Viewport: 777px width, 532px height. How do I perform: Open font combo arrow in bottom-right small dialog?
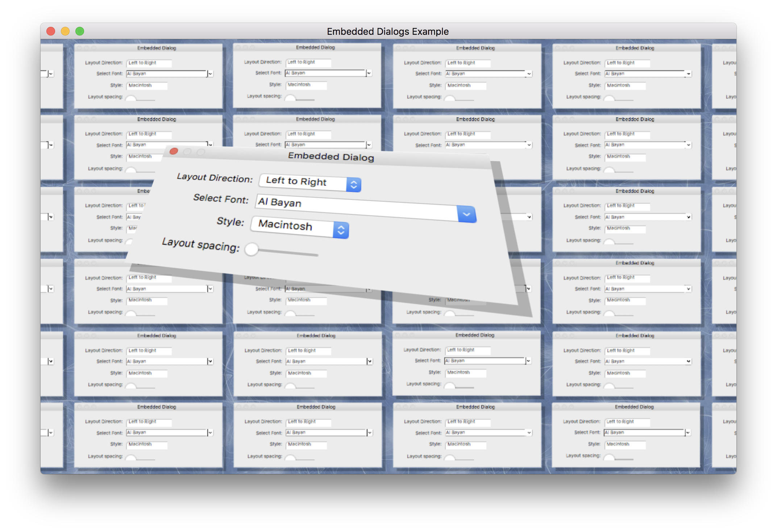click(687, 433)
